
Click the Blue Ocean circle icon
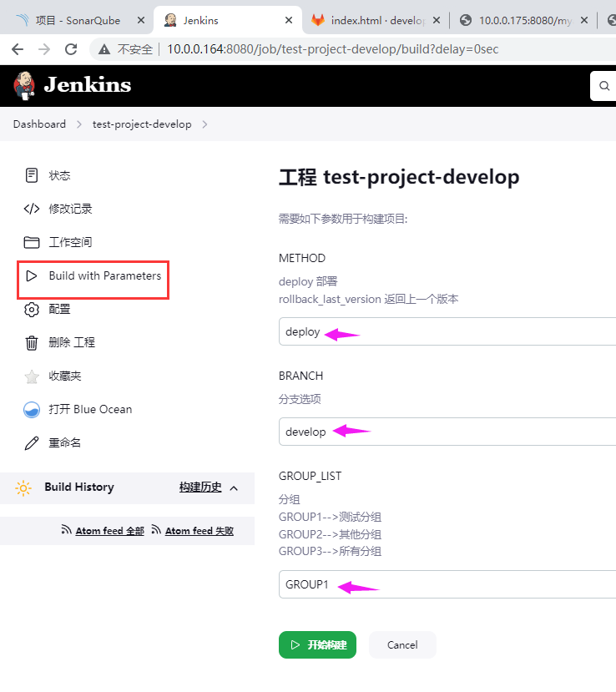pos(32,410)
